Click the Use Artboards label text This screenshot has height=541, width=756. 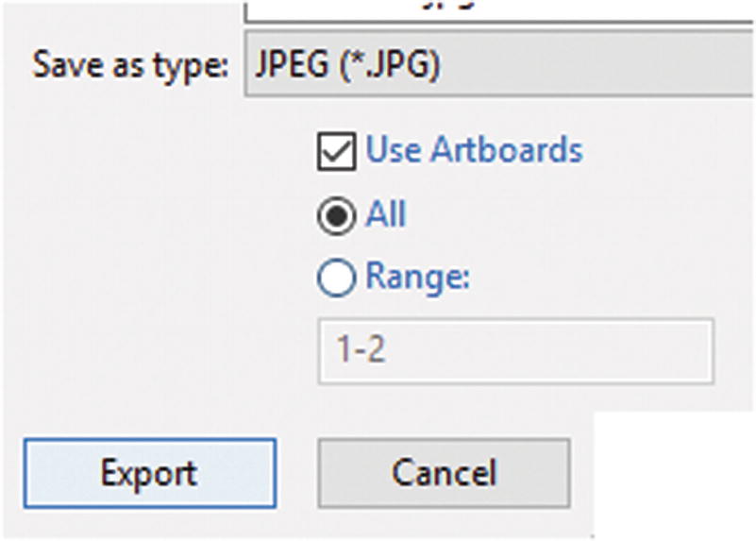coord(474,151)
